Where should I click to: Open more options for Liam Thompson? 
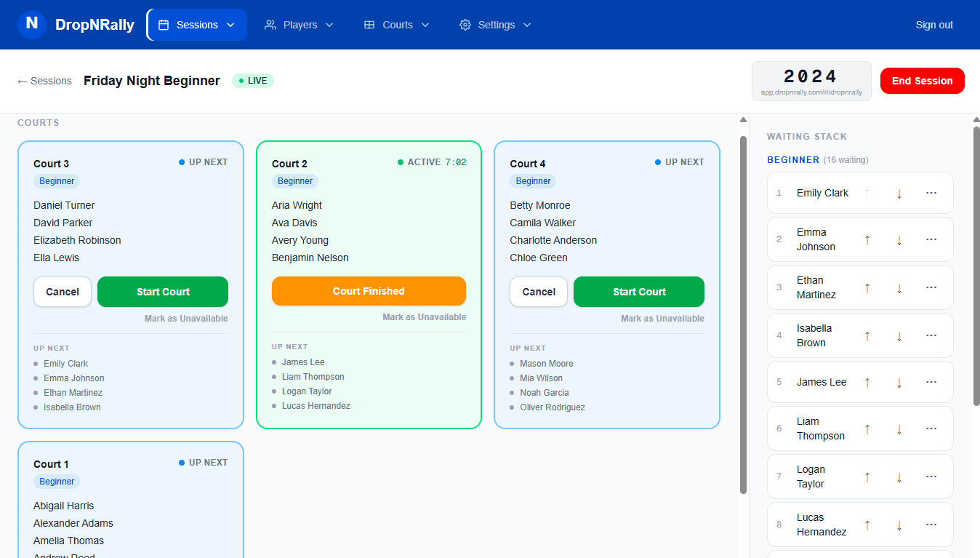(931, 429)
